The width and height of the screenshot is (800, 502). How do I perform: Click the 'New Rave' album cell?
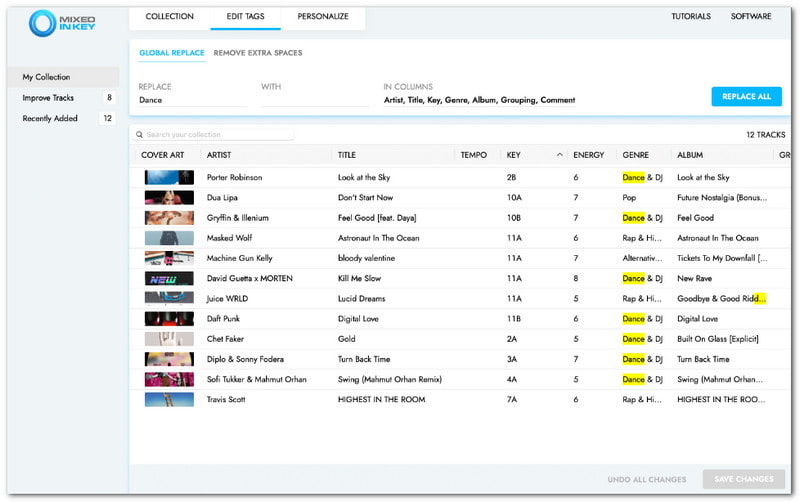(x=694, y=278)
